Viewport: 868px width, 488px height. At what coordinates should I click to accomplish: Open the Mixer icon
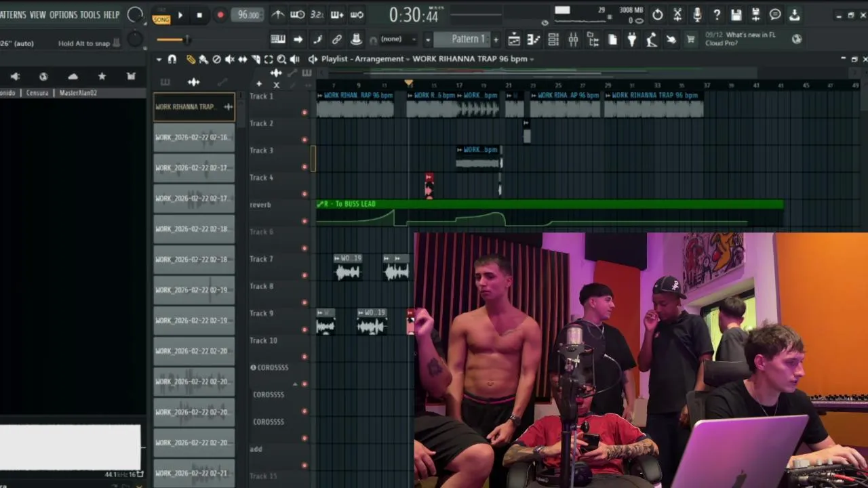tap(573, 40)
